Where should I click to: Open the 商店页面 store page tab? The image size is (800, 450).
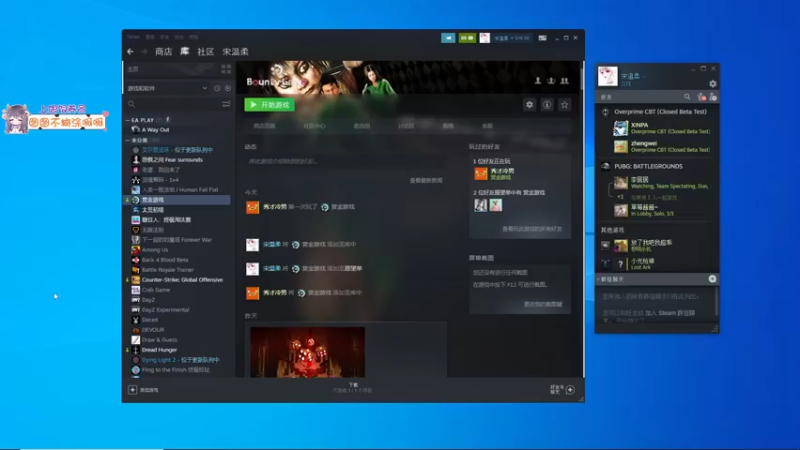click(264, 126)
